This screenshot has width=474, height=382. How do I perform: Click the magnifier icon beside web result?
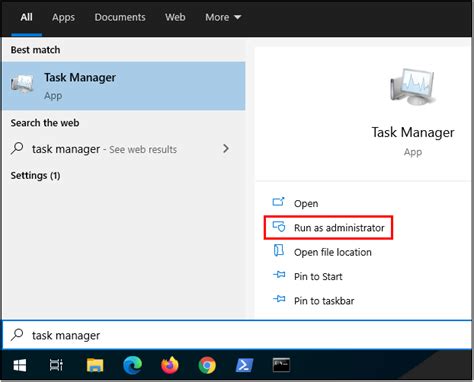pos(17,148)
